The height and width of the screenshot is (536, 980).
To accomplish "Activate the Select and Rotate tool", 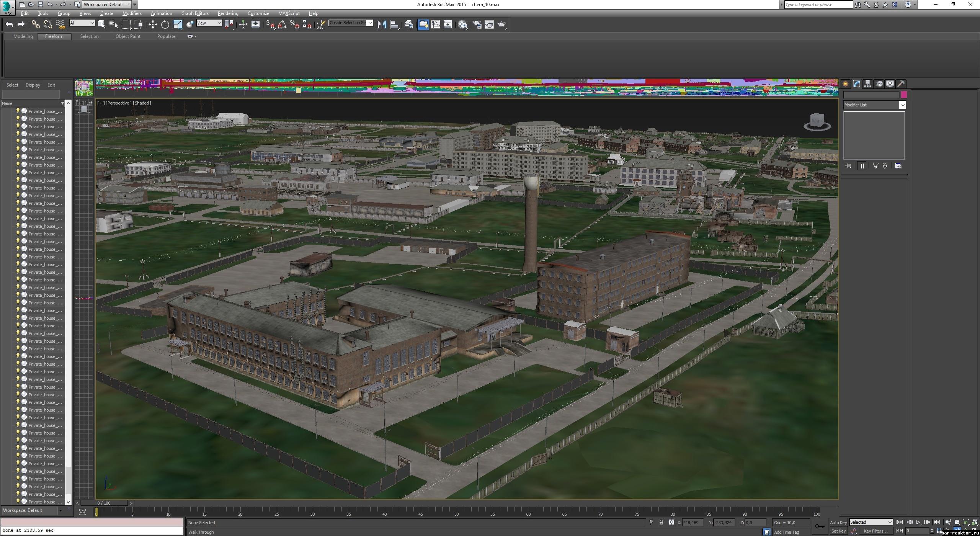I will point(165,25).
